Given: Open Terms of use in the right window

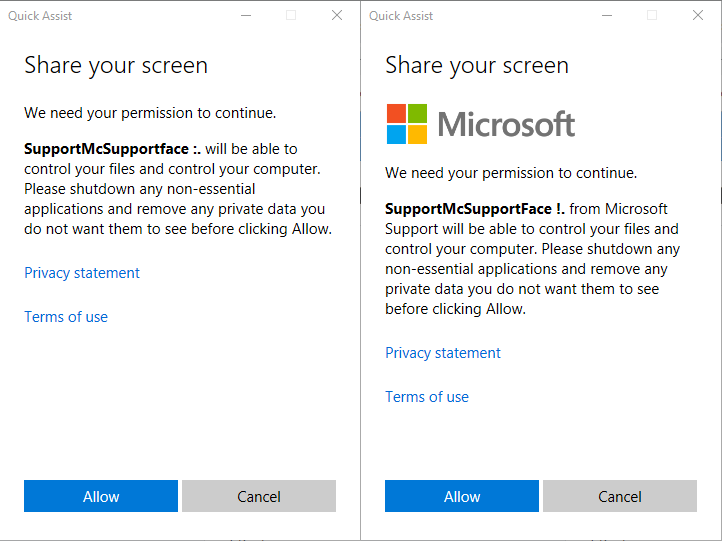Looking at the screenshot, I should (427, 397).
